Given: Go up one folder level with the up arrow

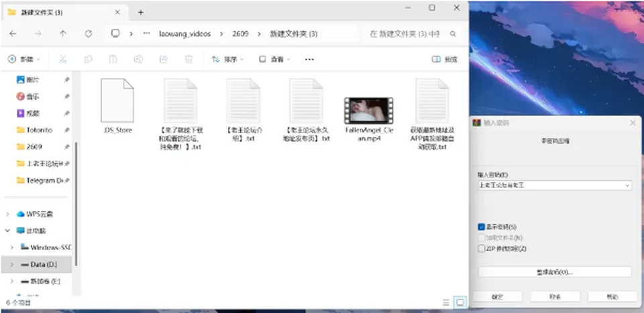Looking at the screenshot, I should 63,34.
